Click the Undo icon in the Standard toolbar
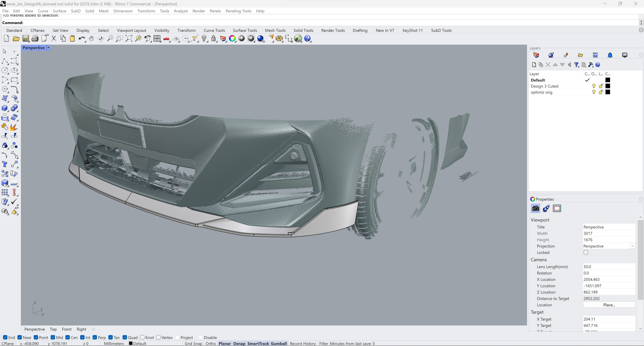644x346 pixels. (82, 39)
